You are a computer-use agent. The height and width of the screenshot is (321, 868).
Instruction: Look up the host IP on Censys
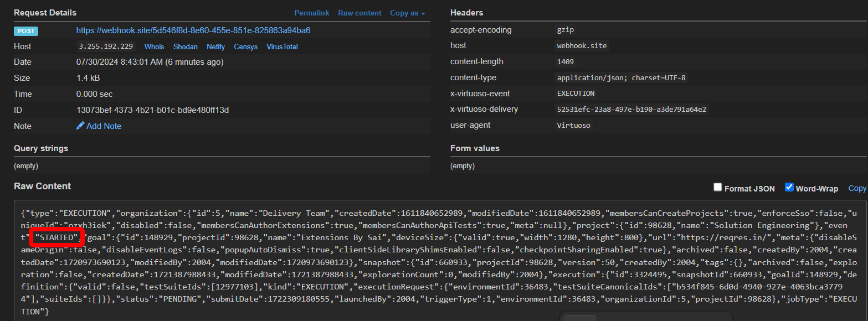point(246,47)
